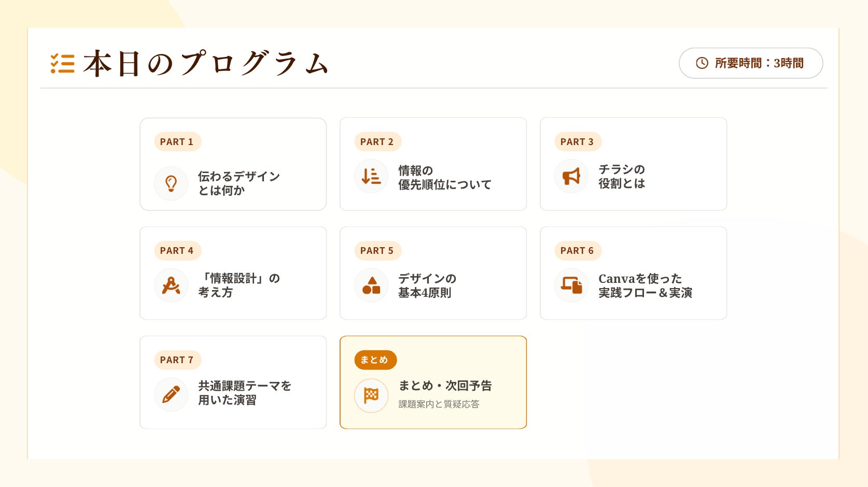Click the pencil icon in Part 7

click(171, 394)
